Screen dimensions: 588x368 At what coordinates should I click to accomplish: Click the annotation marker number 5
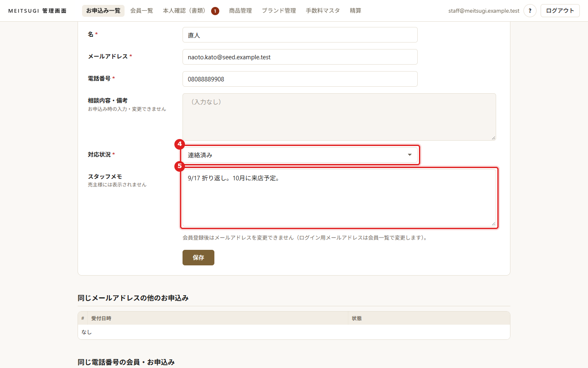pyautogui.click(x=179, y=166)
